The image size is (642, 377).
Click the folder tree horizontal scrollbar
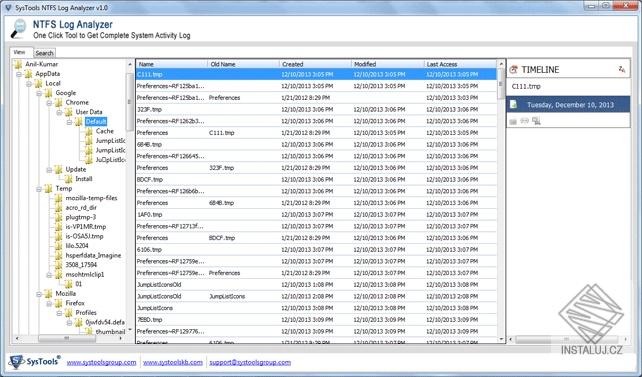(68, 339)
